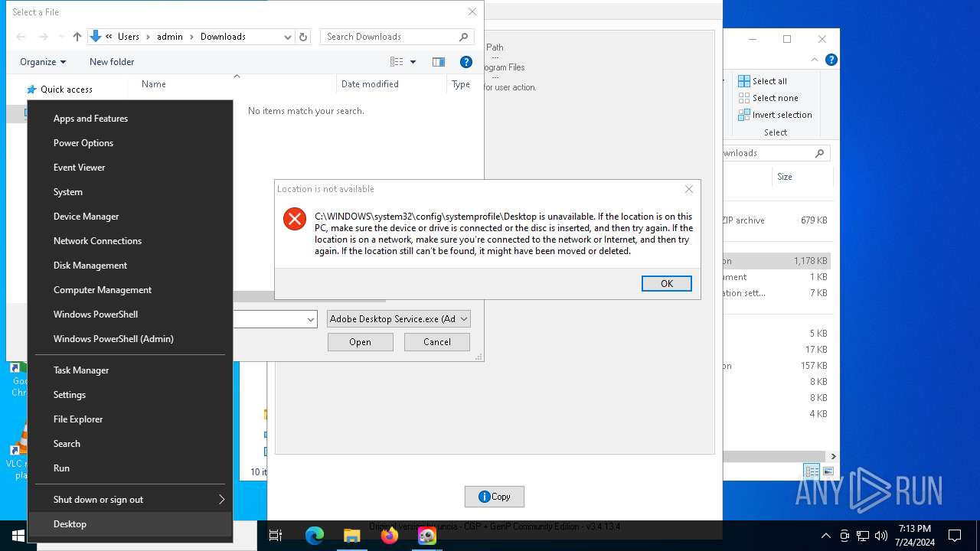Image resolution: width=980 pixels, height=551 pixels.
Task: Select the Downloads breadcrumb segment
Action: pyautogui.click(x=223, y=37)
